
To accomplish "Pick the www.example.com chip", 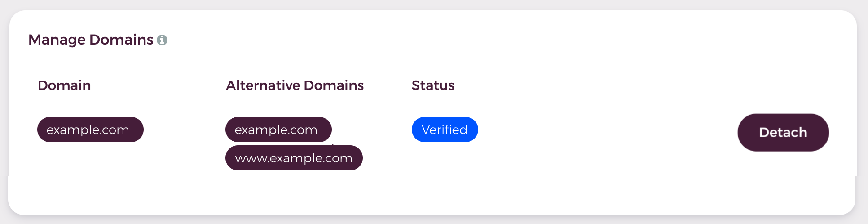I will (294, 158).
